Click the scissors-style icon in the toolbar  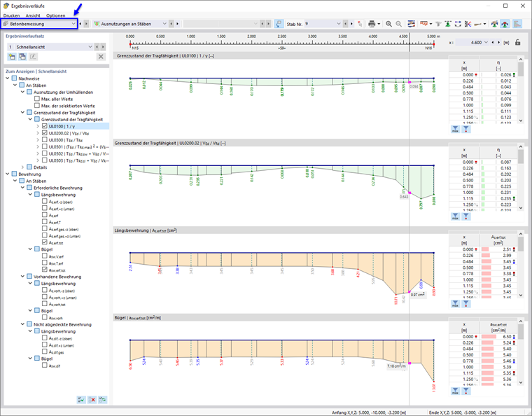tap(468, 24)
